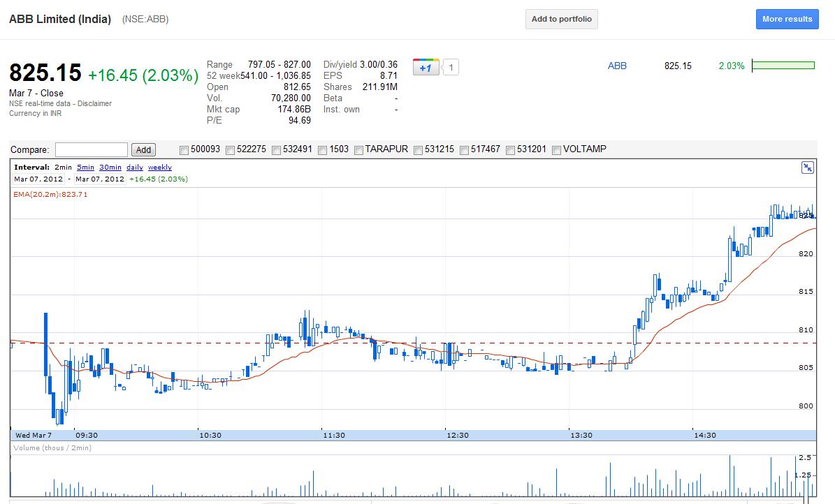Switch chart interval to 30min

click(x=110, y=167)
